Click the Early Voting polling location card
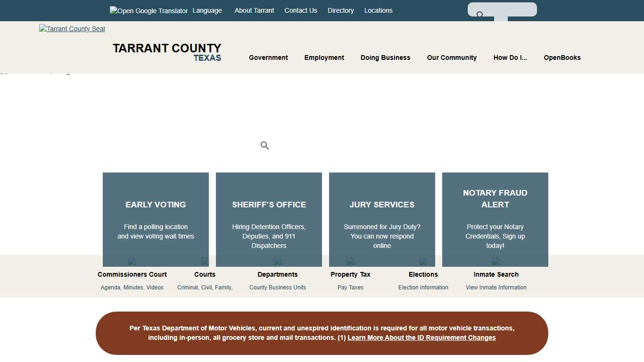644x362 pixels. point(156,220)
